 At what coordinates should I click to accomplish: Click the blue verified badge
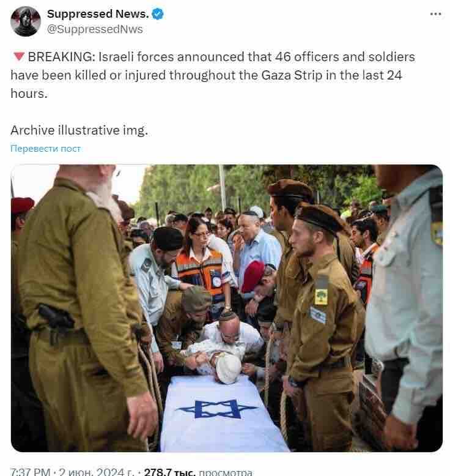pos(158,14)
